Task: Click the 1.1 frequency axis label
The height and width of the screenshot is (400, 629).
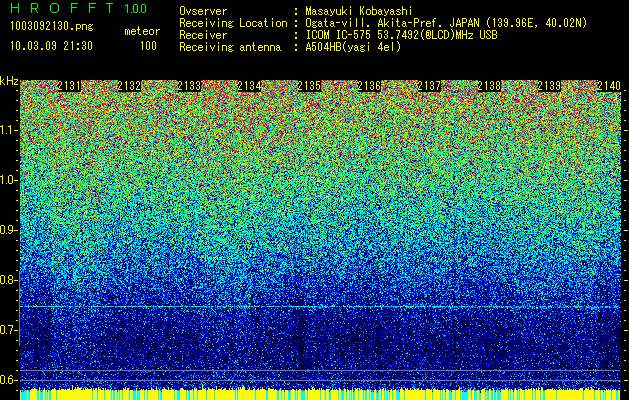Action: point(8,130)
